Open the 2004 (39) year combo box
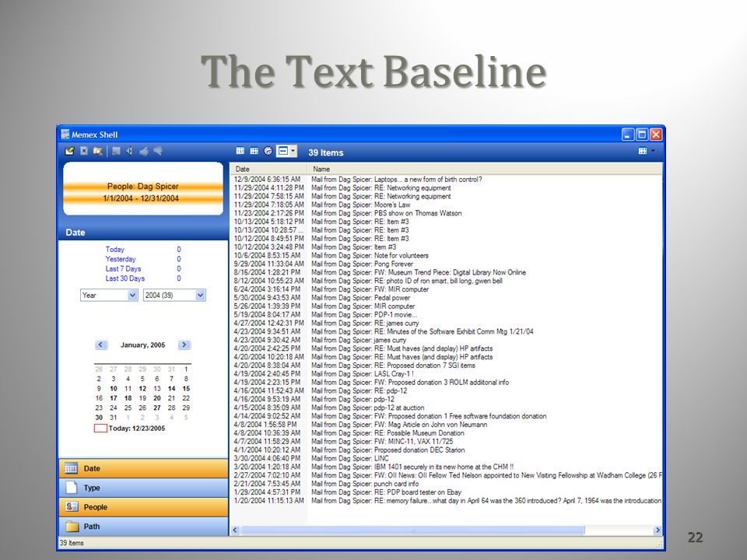This screenshot has height=560, width=747. 174,296
